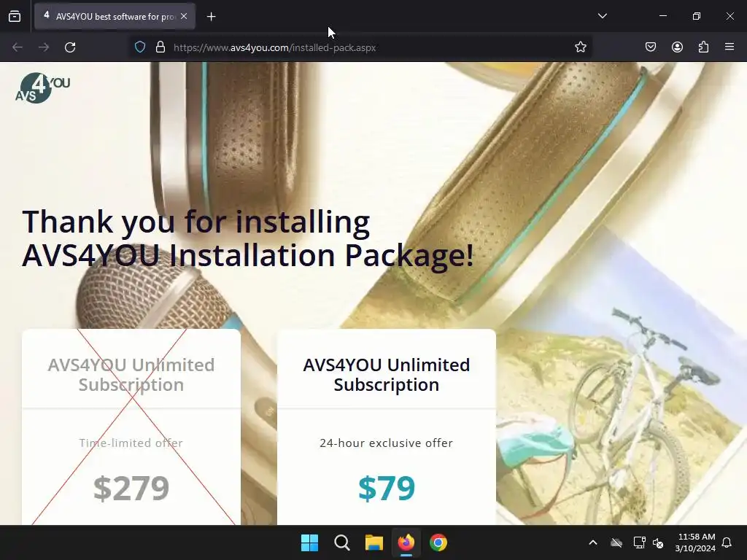The image size is (747, 560).
Task: Open the Extensions puzzle icon
Action: [x=703, y=47]
